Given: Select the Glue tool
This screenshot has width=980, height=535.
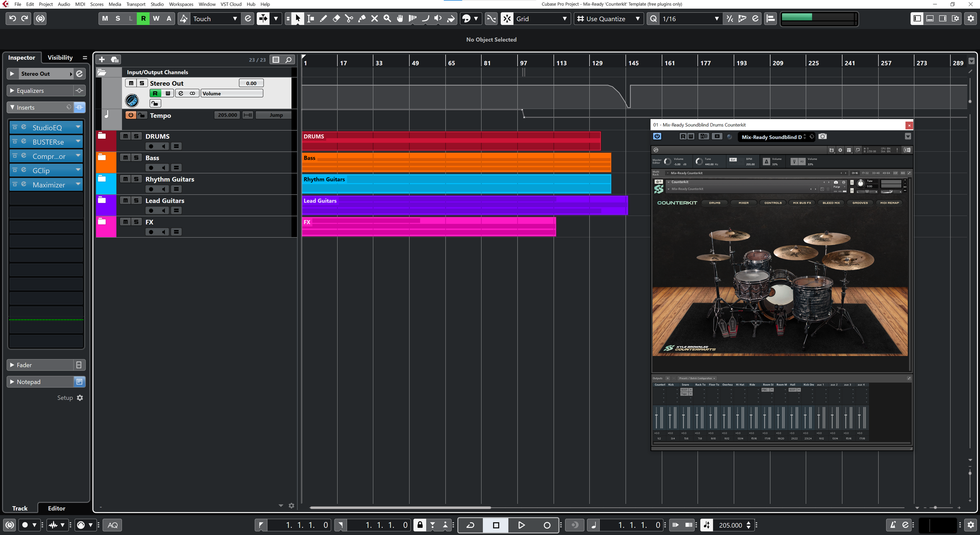Looking at the screenshot, I should click(x=361, y=18).
